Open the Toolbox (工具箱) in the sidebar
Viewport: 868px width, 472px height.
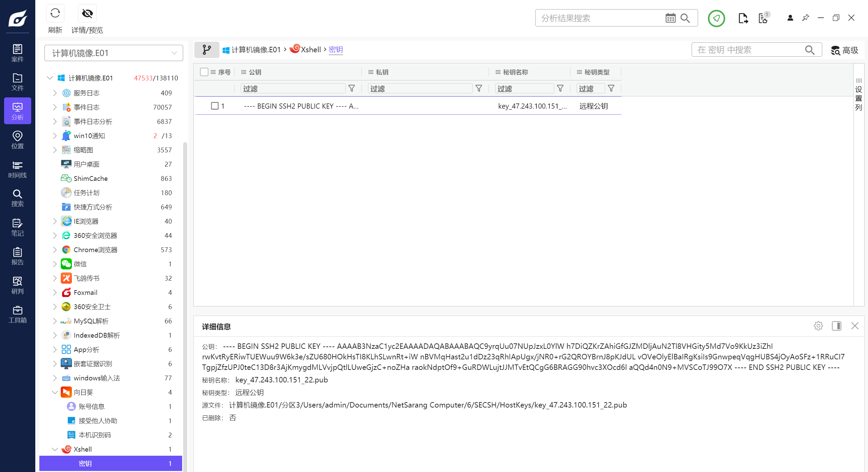(x=17, y=314)
